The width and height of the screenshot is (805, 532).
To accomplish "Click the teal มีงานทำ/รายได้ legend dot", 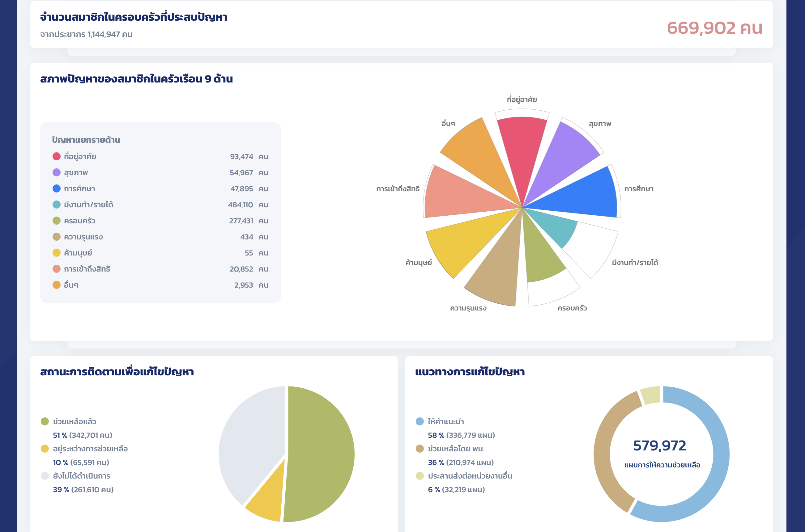I will tap(56, 205).
